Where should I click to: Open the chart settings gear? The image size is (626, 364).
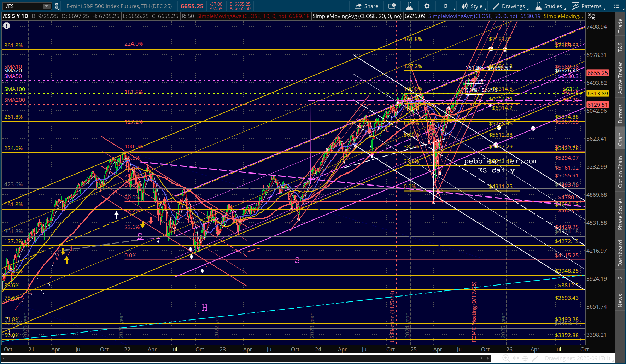click(427, 6)
